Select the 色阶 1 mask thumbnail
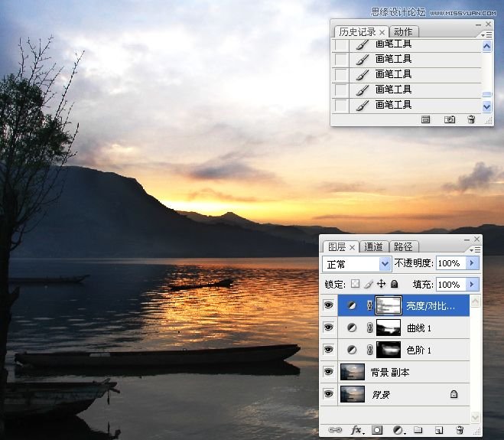This screenshot has height=440, width=504. point(389,350)
